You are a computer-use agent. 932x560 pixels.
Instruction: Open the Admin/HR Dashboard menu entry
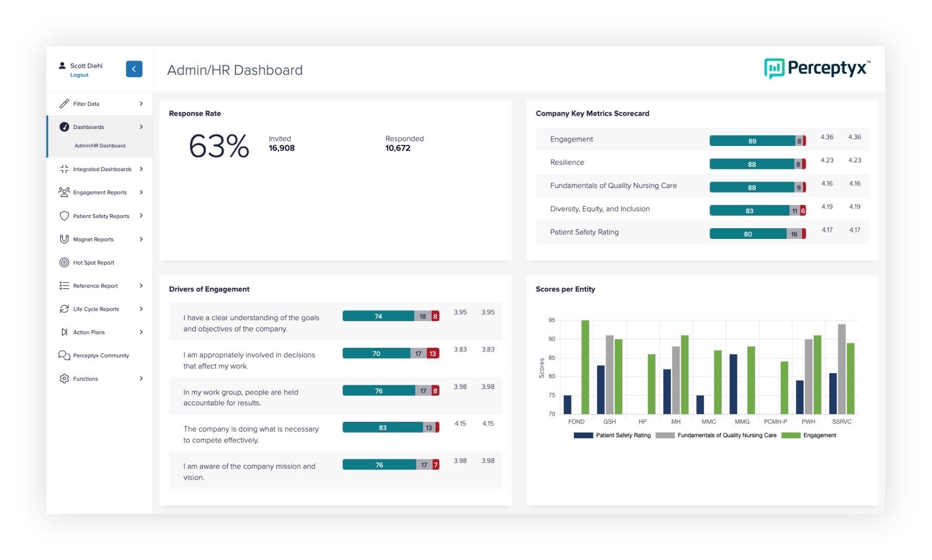point(100,145)
